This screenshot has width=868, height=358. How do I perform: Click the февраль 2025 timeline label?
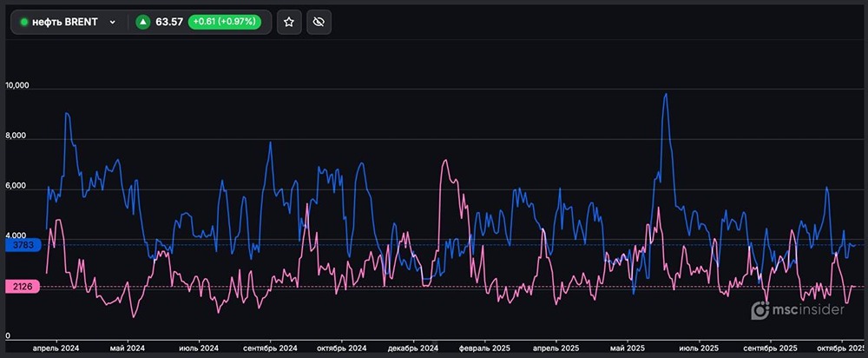tap(484, 348)
